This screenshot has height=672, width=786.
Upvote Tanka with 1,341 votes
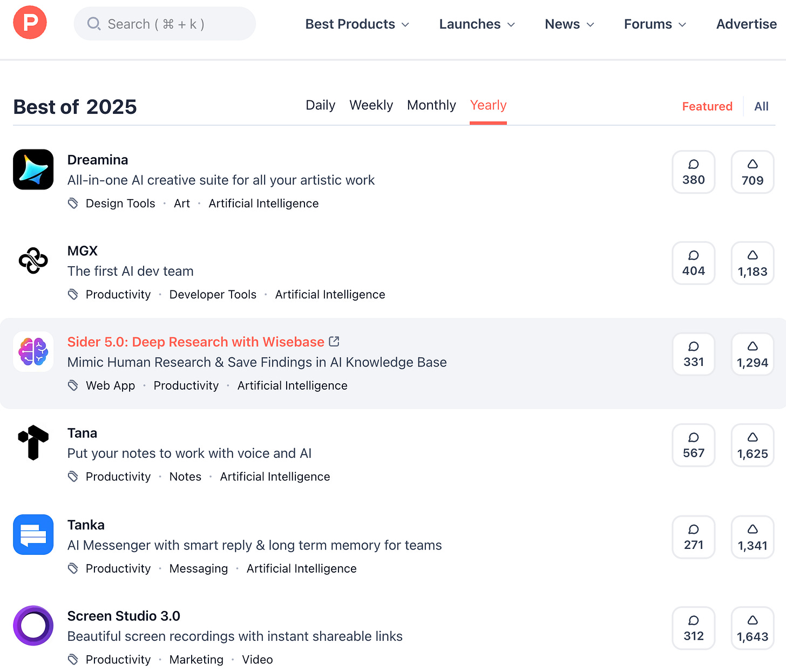point(753,537)
